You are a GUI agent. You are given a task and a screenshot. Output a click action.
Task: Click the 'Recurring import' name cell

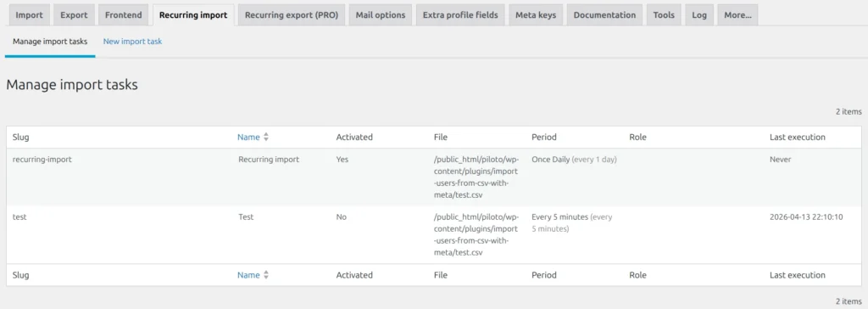(269, 160)
